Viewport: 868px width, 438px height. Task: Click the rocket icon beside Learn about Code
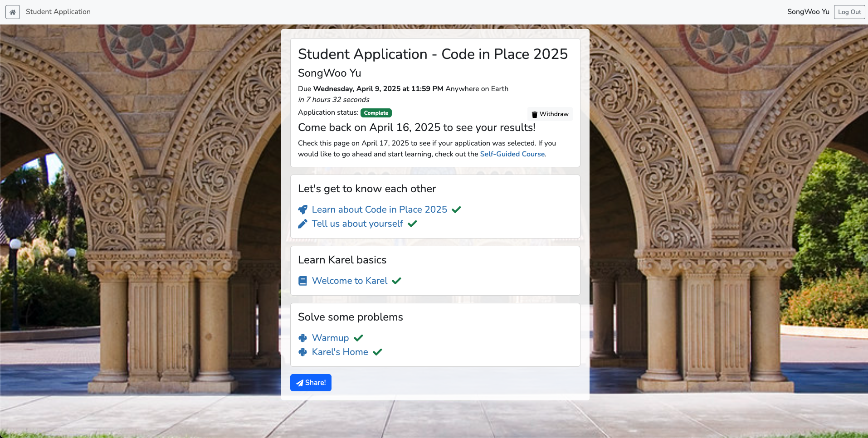pyautogui.click(x=302, y=209)
